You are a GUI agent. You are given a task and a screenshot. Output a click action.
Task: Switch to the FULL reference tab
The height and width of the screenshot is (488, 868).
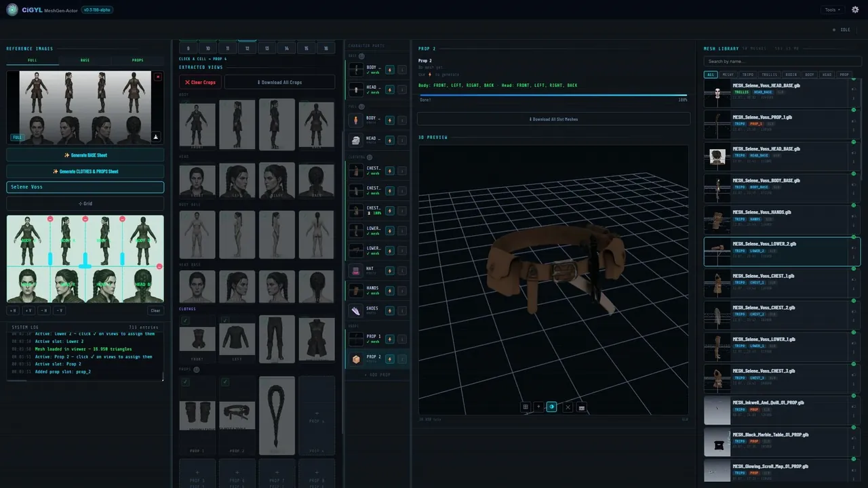pos(33,60)
